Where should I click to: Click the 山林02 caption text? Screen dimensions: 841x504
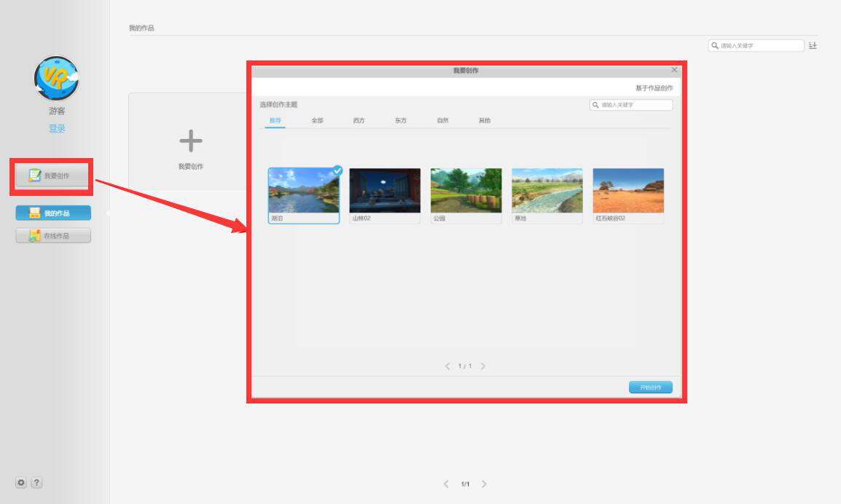pyautogui.click(x=361, y=218)
